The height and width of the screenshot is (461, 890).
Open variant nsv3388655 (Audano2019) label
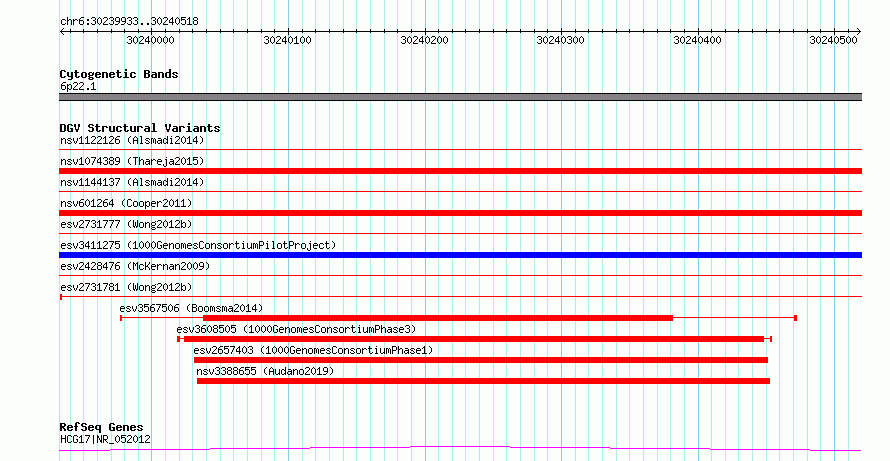[265, 371]
